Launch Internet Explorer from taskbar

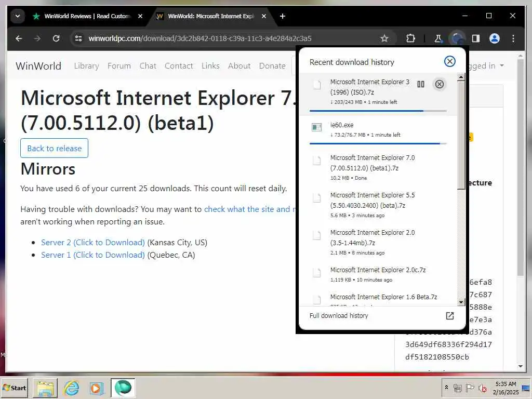tap(71, 388)
